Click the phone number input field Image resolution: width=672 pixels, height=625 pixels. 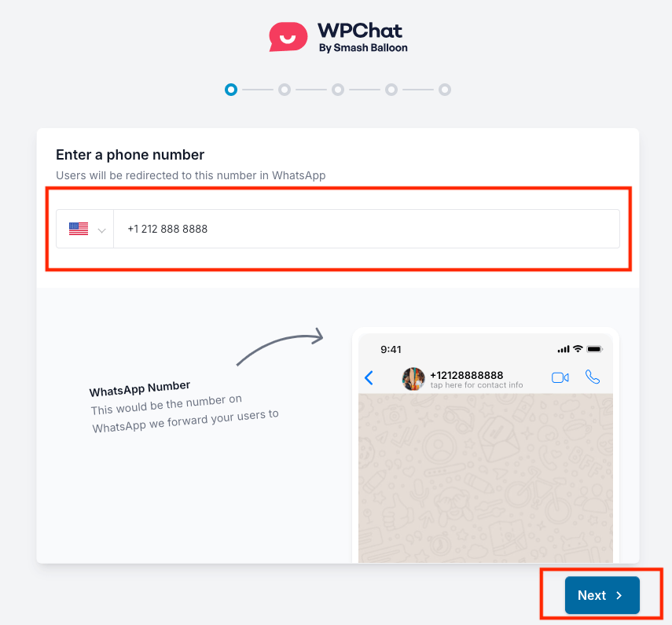pyautogui.click(x=366, y=229)
